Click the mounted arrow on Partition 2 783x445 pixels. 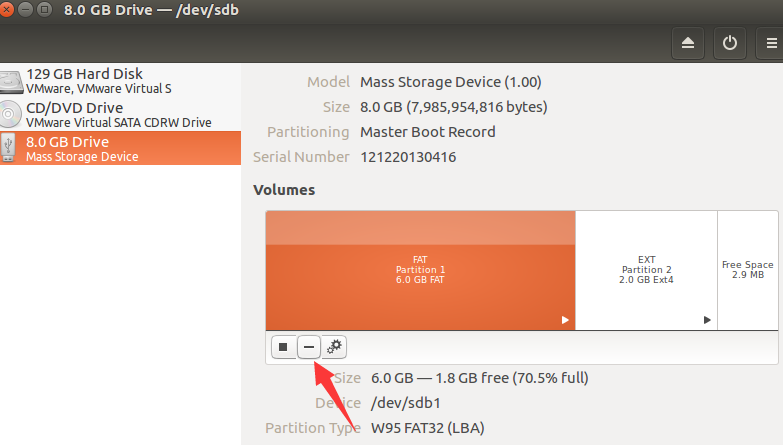[707, 320]
